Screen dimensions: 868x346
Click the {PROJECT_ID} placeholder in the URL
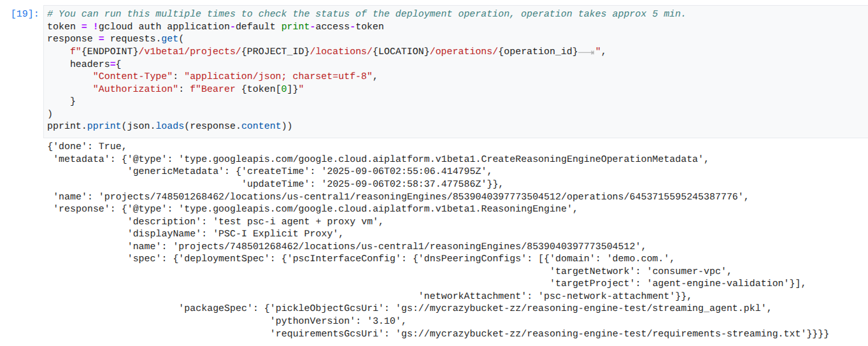point(277,51)
